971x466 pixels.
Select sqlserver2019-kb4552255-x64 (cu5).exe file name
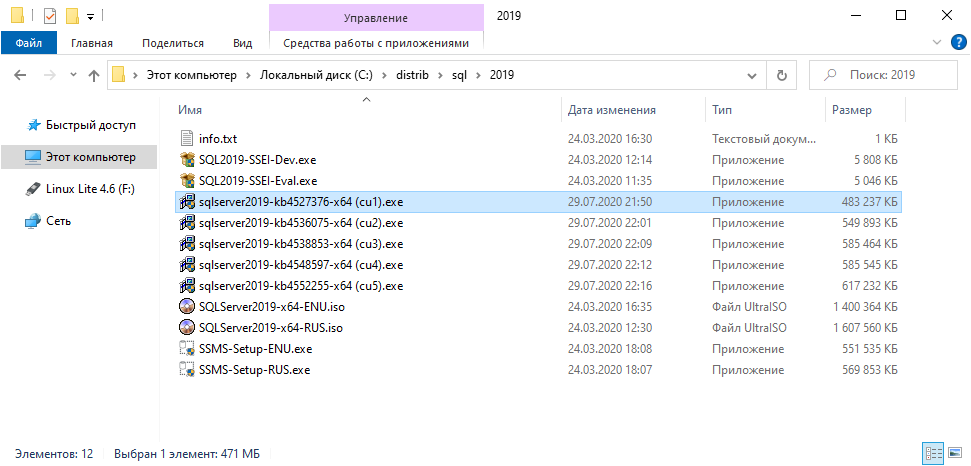click(x=301, y=286)
